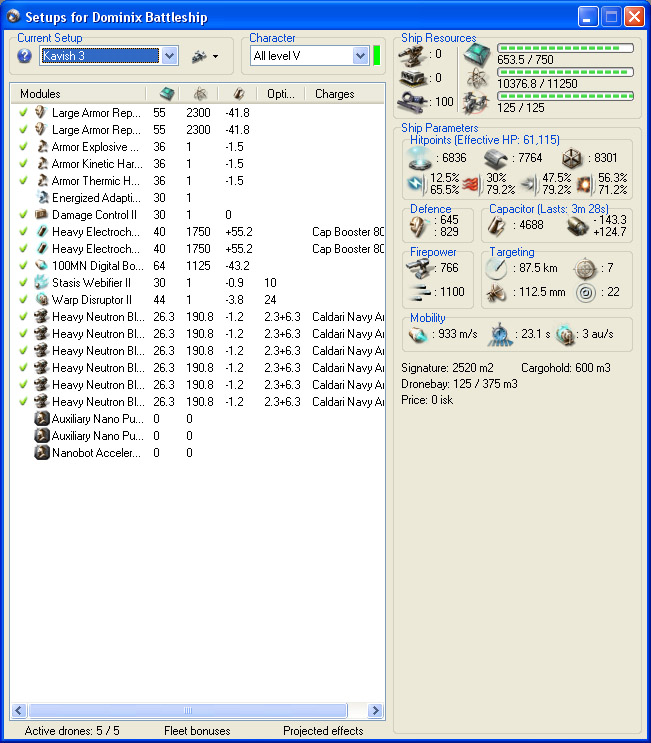Sort by the Modules column header
This screenshot has height=743, width=651.
click(79, 94)
